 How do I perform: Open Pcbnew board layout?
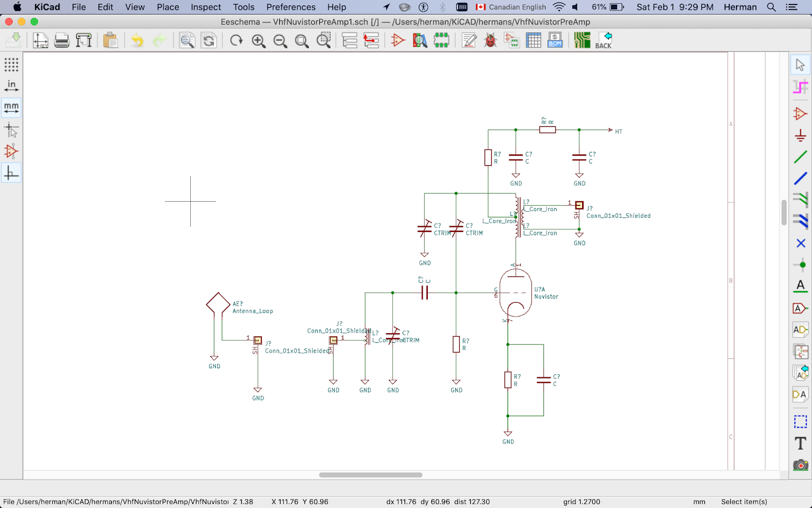coord(582,40)
